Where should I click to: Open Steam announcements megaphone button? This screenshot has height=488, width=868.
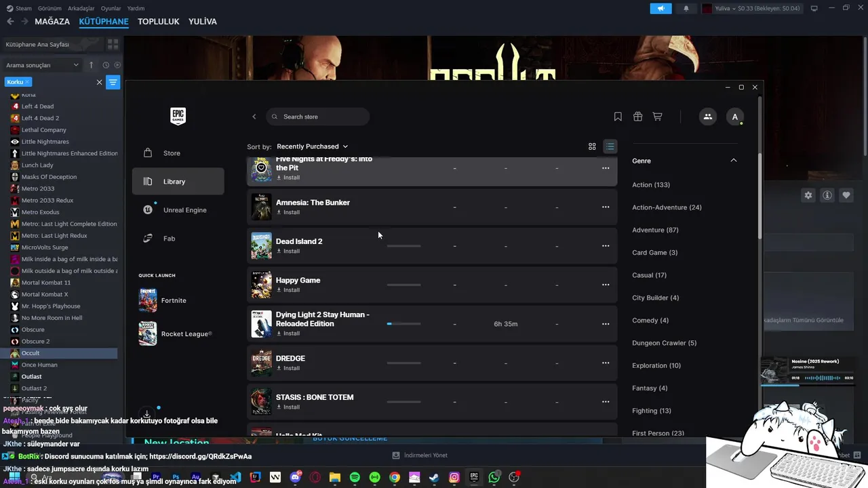point(660,8)
